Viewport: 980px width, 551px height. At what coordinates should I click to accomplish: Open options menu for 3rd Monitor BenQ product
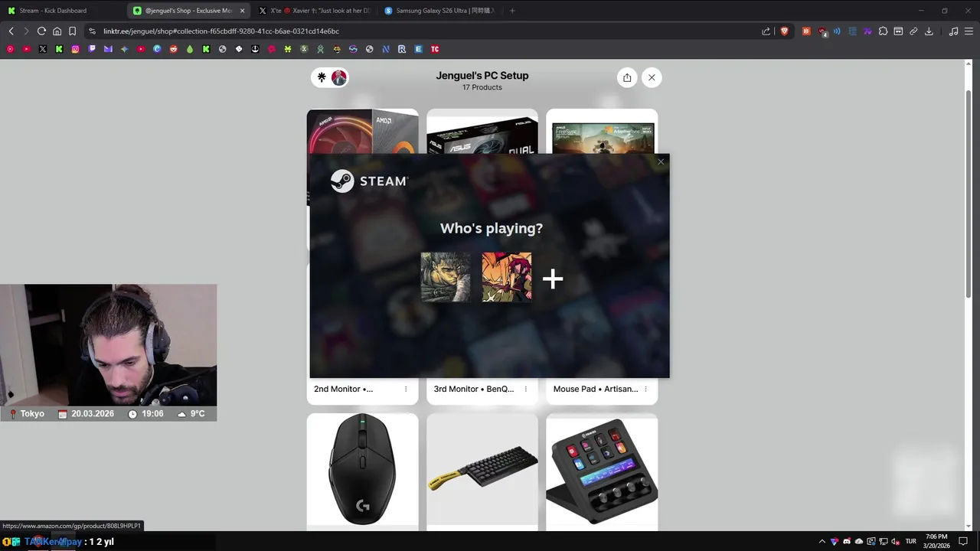[x=525, y=389]
